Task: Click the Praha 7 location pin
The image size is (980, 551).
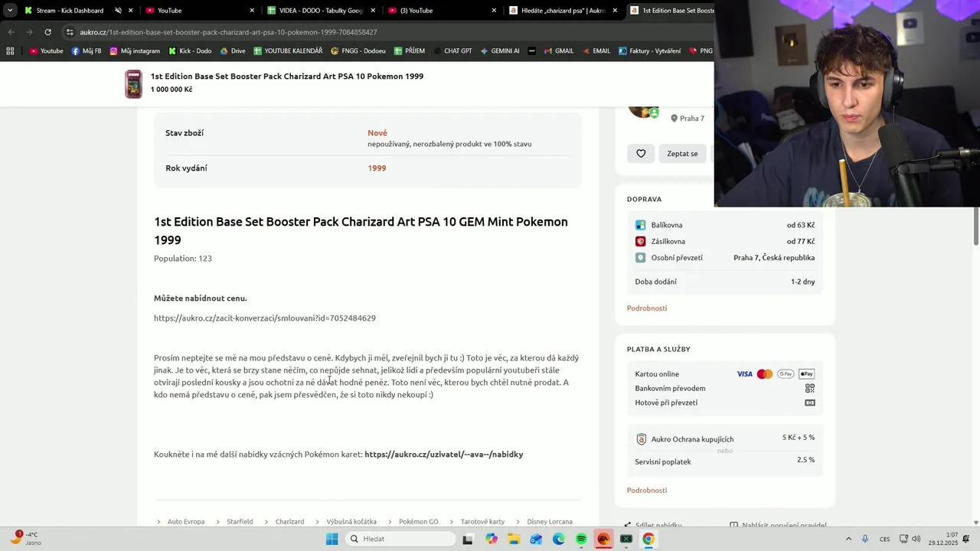Action: 674,119
